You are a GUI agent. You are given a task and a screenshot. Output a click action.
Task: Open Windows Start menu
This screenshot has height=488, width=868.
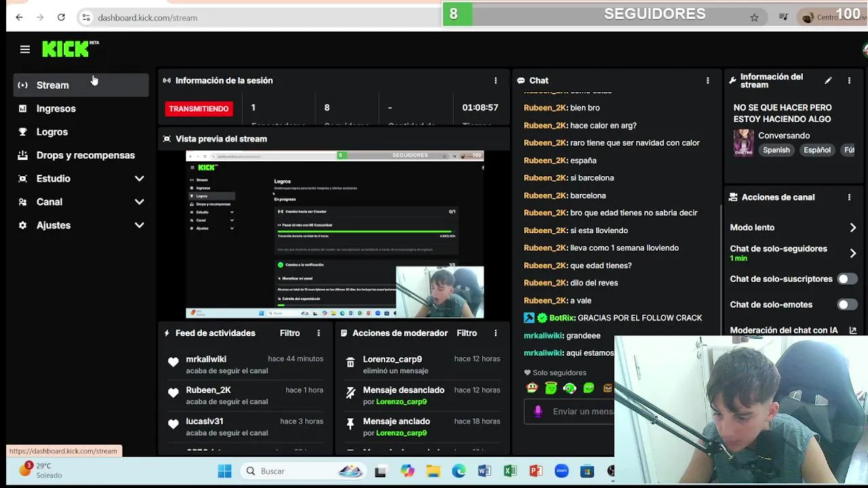pos(224,471)
